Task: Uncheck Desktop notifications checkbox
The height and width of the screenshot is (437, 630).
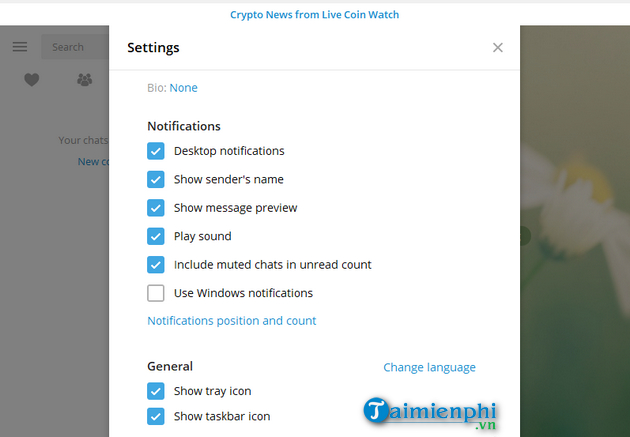Action: click(156, 151)
